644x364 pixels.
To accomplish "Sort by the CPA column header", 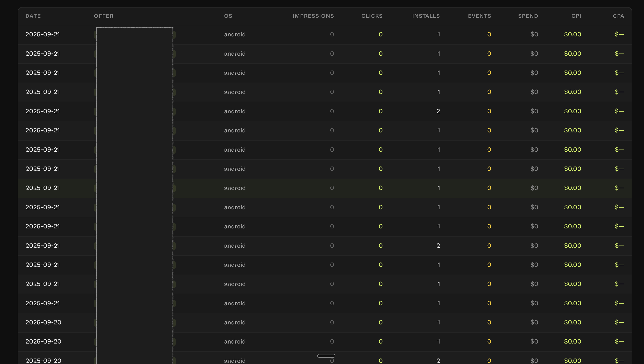I will [618, 16].
